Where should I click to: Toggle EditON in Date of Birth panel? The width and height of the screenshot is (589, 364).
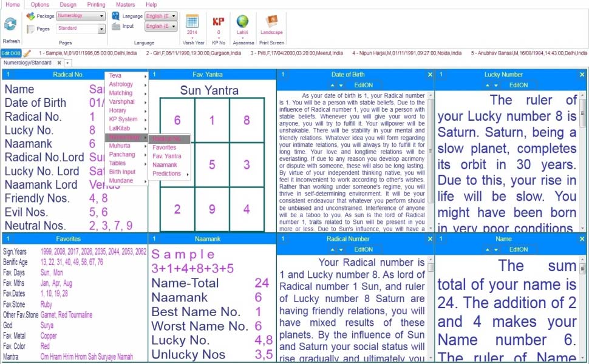pyautogui.click(x=363, y=85)
